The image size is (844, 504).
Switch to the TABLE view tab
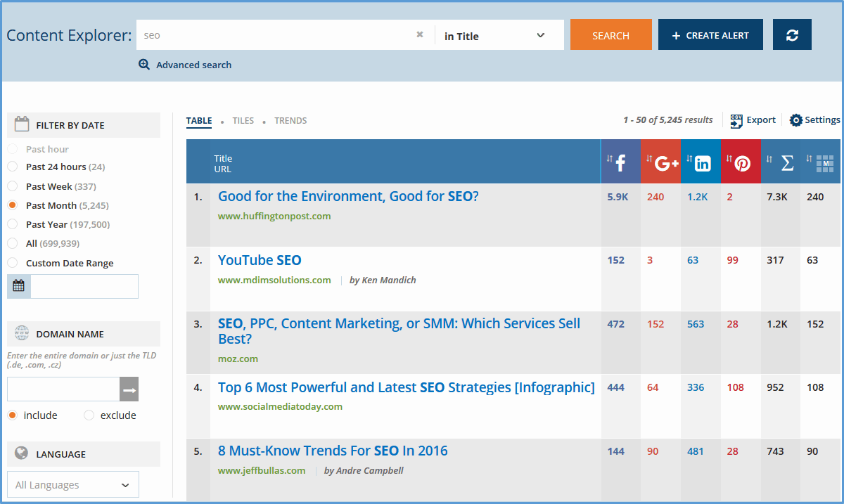(199, 121)
